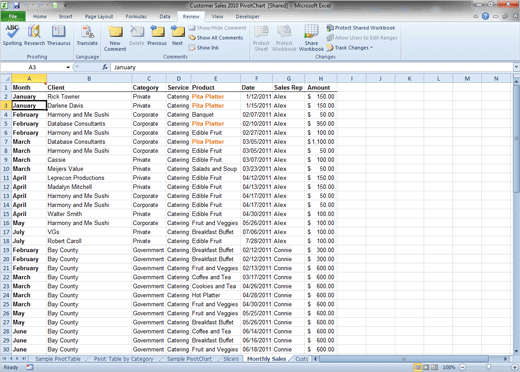Click the Protect Workbook icon
Viewport: 520px width, 372px height.
pos(284,38)
